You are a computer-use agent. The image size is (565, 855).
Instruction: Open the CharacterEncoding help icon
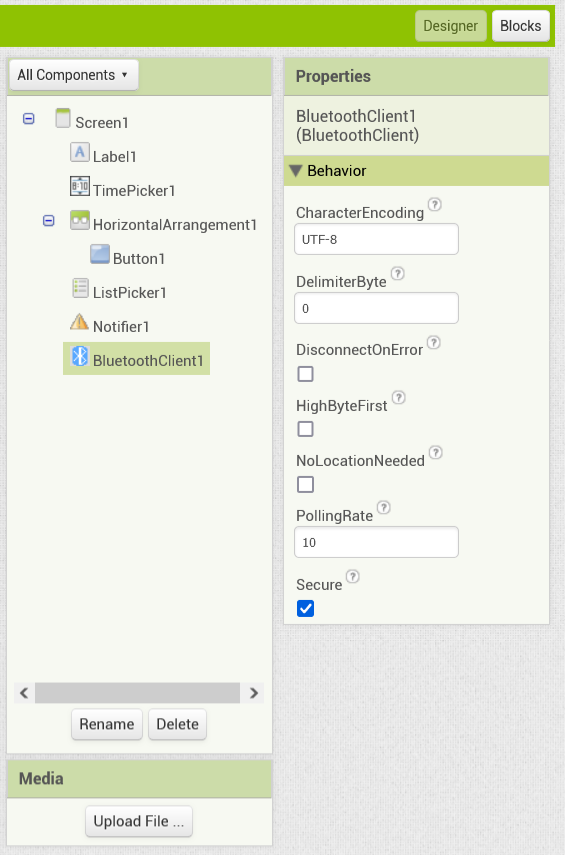[x=435, y=204]
